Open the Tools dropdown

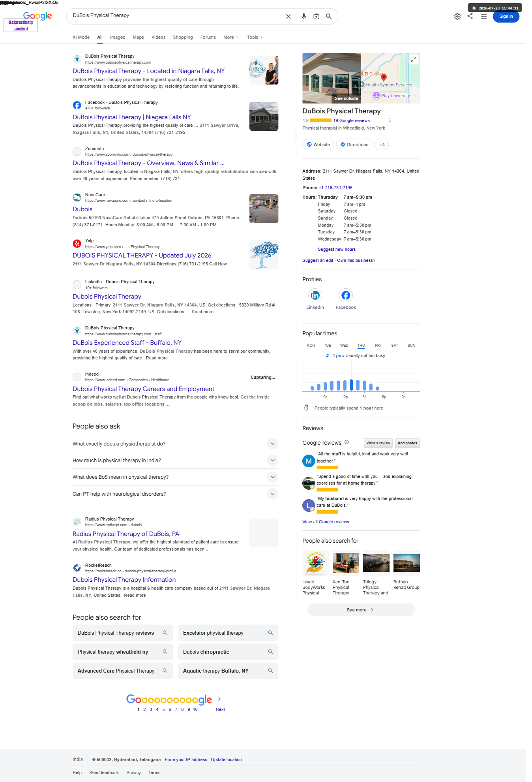(255, 37)
